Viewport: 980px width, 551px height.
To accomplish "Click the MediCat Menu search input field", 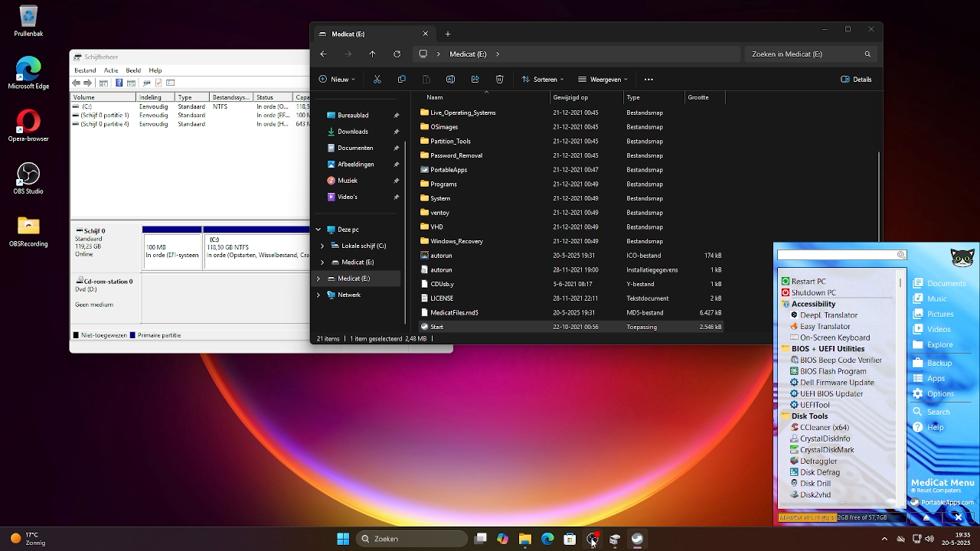I will 837,255.
